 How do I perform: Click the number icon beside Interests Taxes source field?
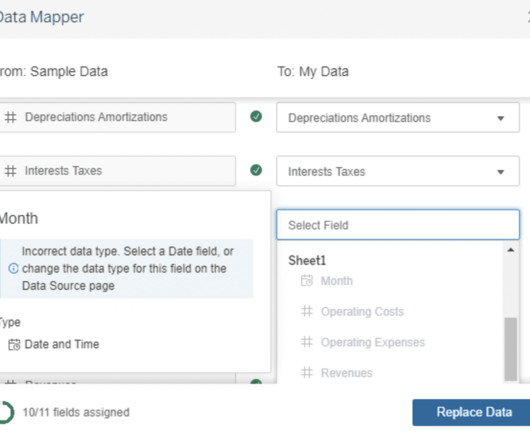point(10,171)
